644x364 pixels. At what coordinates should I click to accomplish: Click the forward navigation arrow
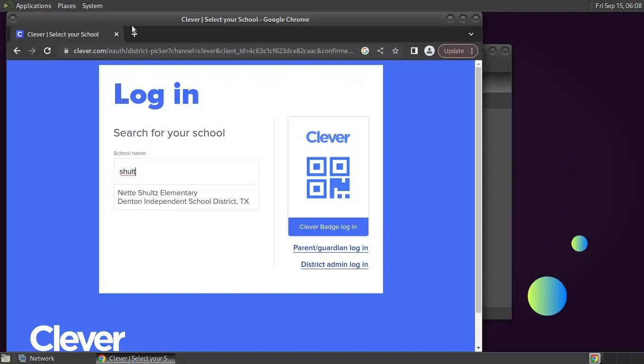pos(32,51)
